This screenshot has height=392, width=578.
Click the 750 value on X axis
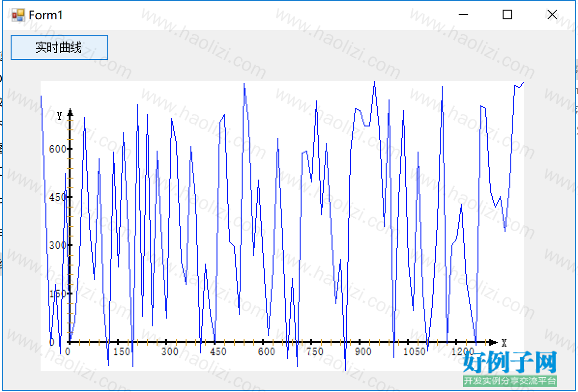(315, 351)
